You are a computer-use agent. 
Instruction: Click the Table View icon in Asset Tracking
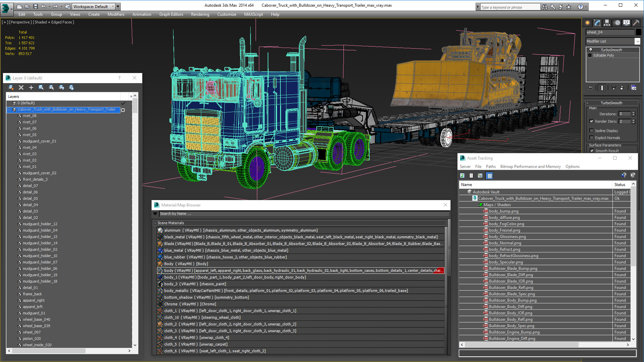pos(490,176)
